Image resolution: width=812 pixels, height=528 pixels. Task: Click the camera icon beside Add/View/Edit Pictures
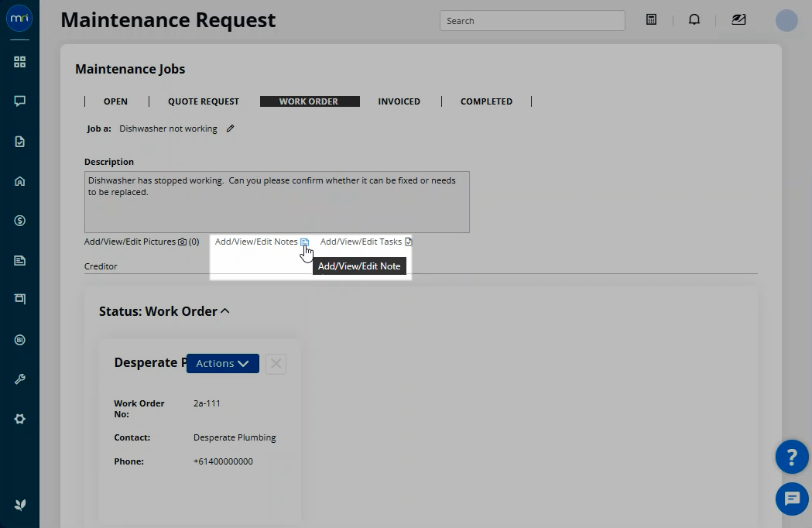tap(182, 242)
